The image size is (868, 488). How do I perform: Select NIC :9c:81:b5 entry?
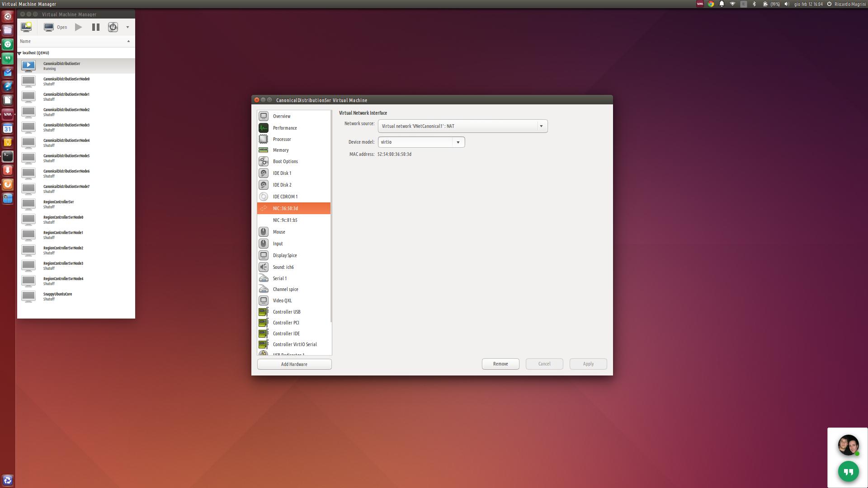click(294, 220)
